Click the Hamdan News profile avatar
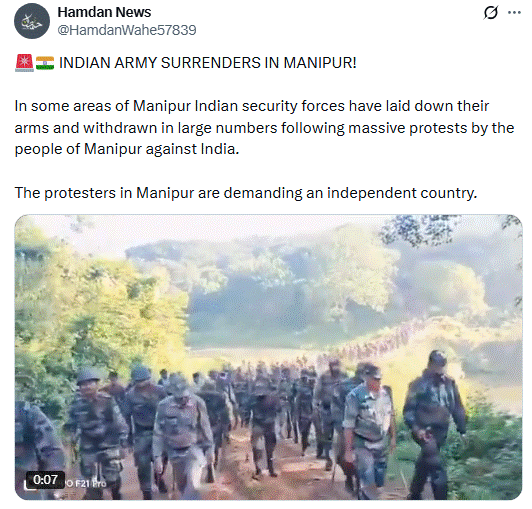 pos(32,21)
